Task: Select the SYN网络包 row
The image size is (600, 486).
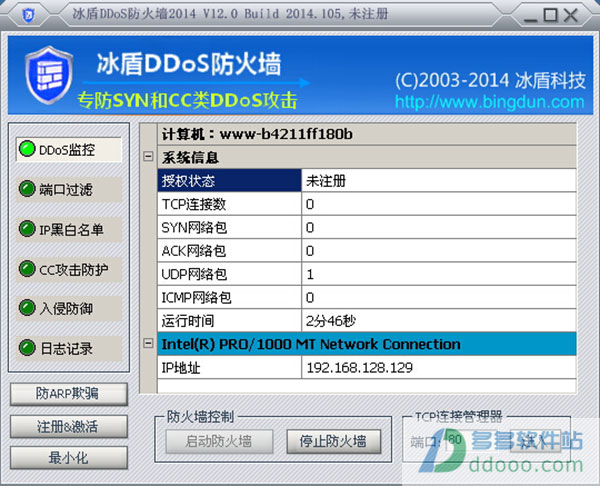Action: pos(367,227)
